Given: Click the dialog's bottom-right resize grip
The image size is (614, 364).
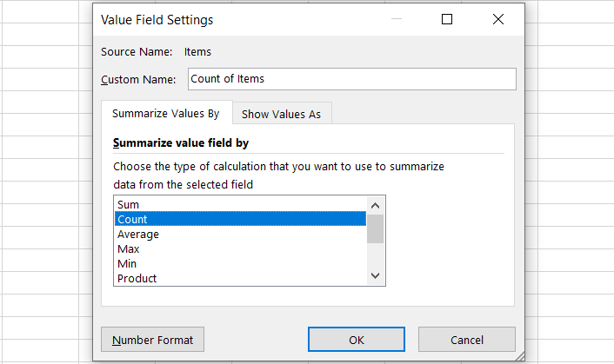Looking at the screenshot, I should [x=520, y=356].
